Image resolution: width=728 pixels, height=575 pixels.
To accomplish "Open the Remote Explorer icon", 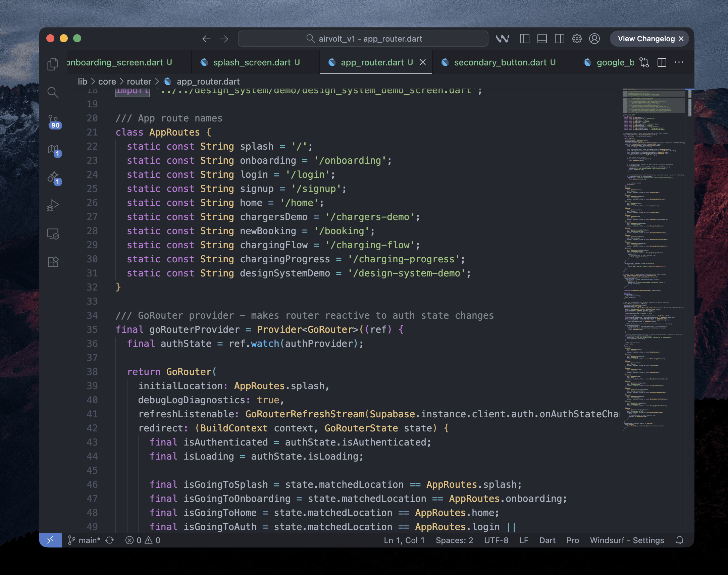I will [53, 233].
